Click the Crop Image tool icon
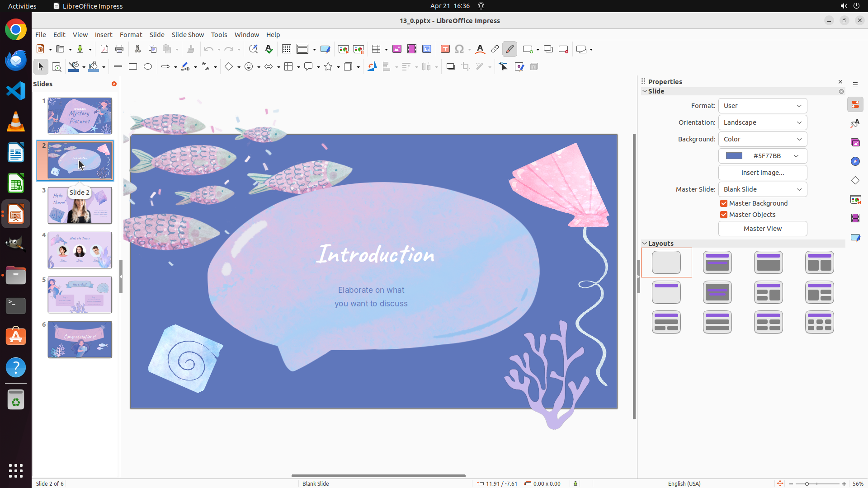 (x=465, y=67)
